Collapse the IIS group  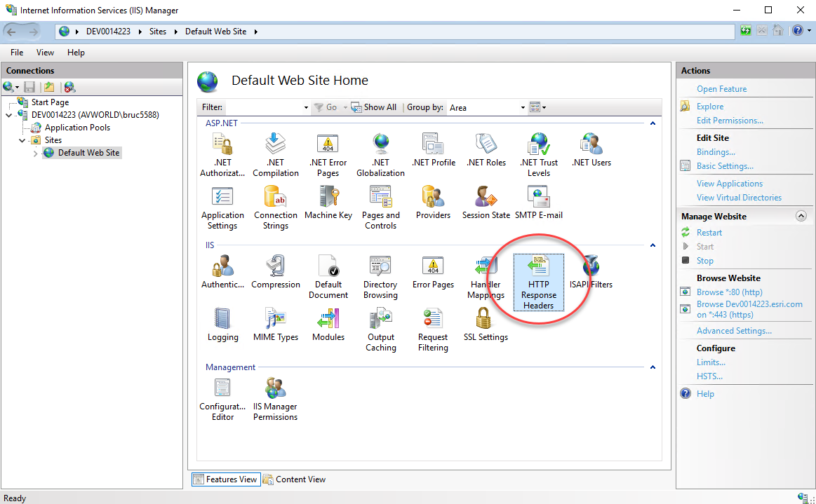tap(653, 245)
